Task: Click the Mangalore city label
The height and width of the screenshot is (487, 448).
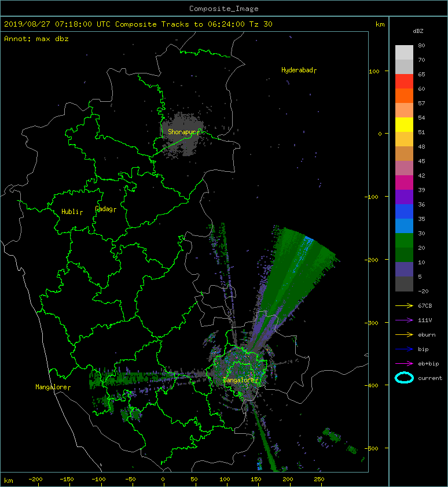Action: click(52, 387)
